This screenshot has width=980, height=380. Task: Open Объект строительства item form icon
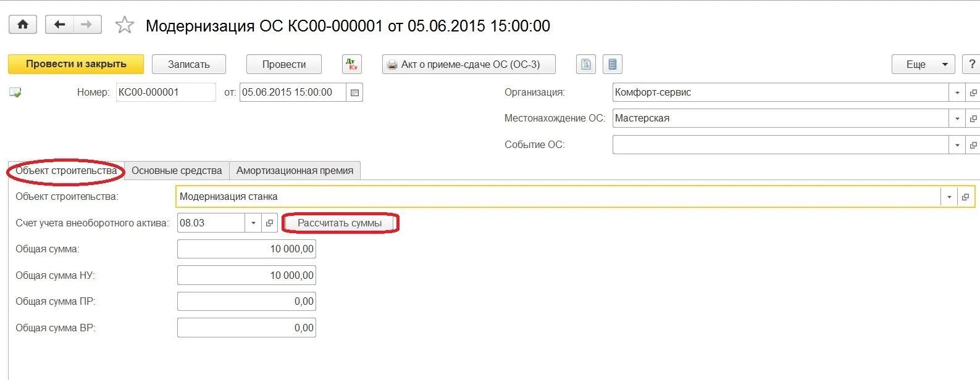(965, 197)
